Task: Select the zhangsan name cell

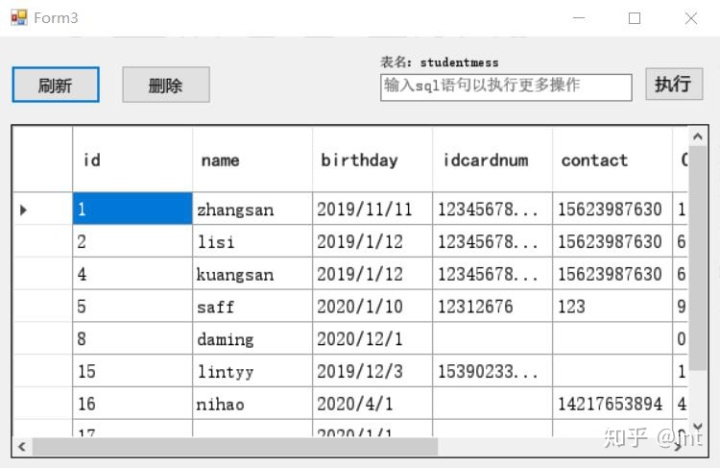Action: [253, 209]
